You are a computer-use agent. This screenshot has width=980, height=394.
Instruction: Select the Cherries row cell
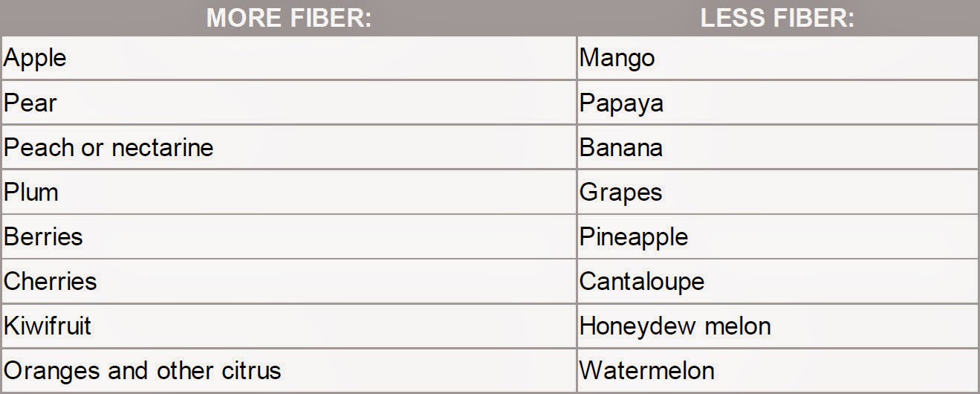click(x=288, y=280)
